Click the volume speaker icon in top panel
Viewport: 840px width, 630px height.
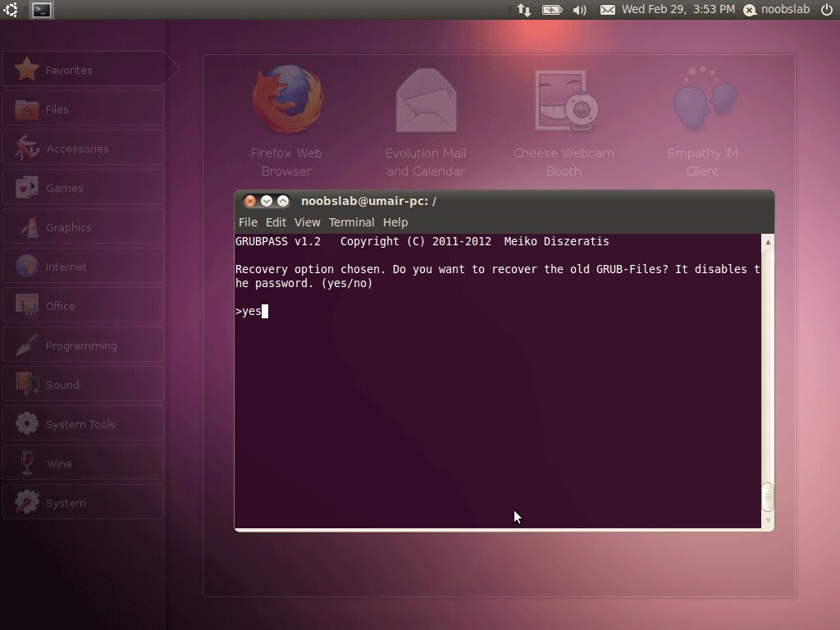click(x=579, y=10)
